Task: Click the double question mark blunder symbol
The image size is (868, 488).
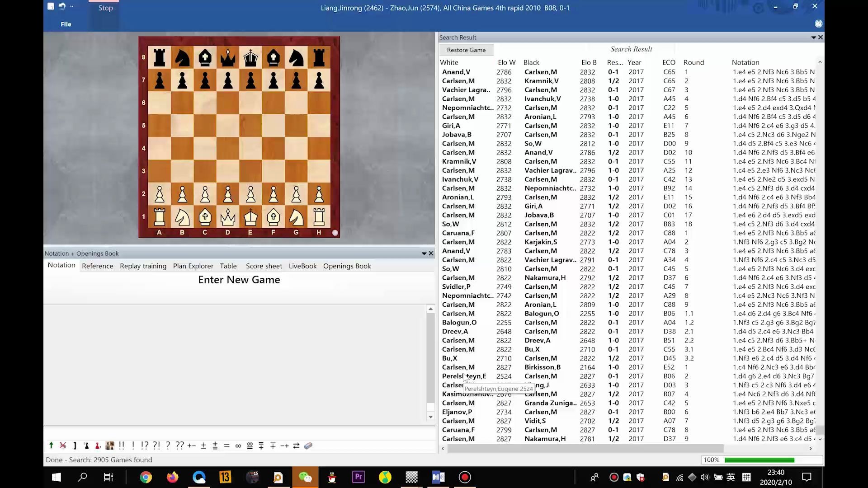Action: coord(179,446)
